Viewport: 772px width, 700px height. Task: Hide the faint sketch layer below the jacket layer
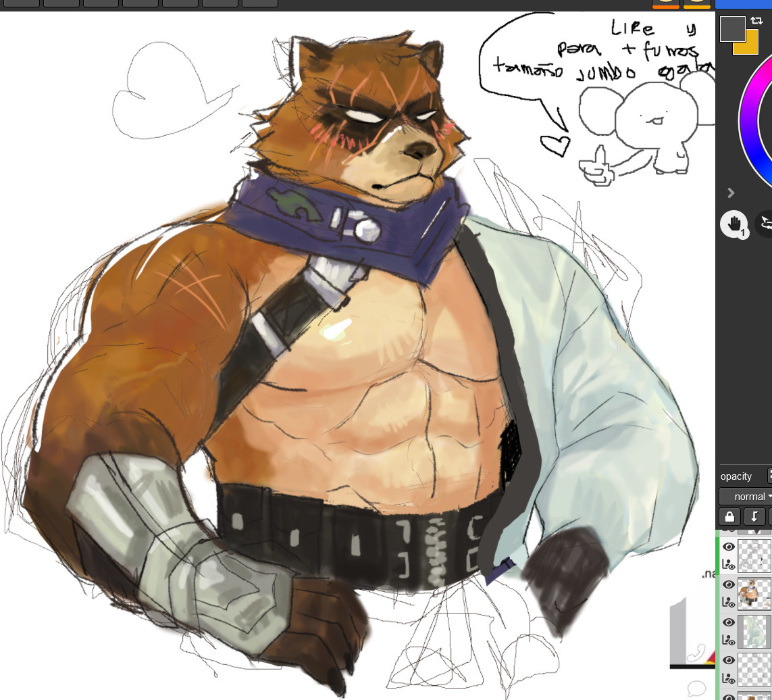pyautogui.click(x=728, y=660)
